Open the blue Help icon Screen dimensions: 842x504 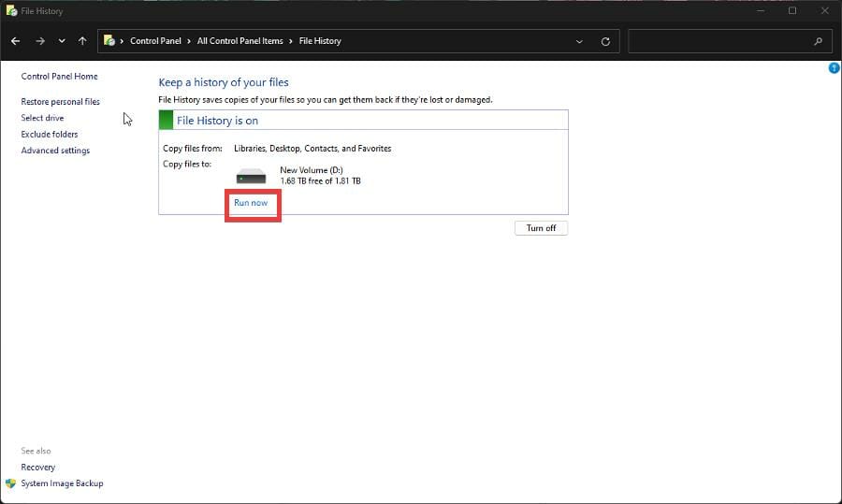click(834, 67)
